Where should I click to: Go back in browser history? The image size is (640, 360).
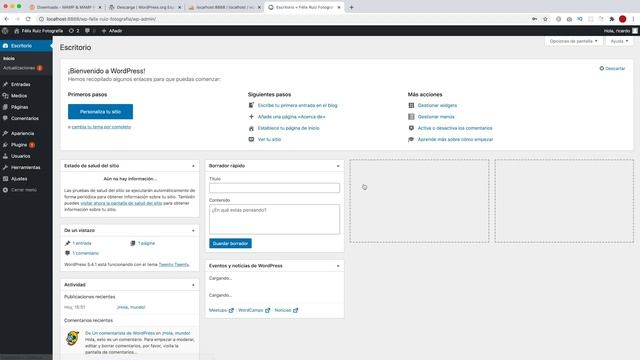[7, 19]
